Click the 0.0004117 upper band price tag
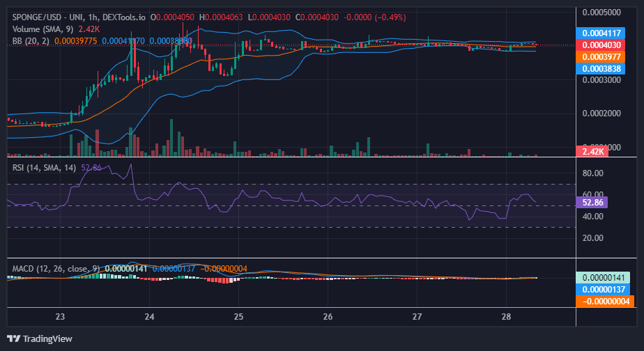This screenshot has height=351, width=644. pos(601,33)
